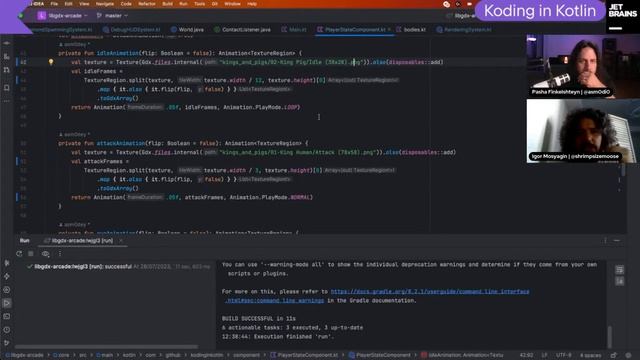Image resolution: width=640 pixels, height=360 pixels.
Task: Open the Problems tool window icon
Action: click(7, 330)
